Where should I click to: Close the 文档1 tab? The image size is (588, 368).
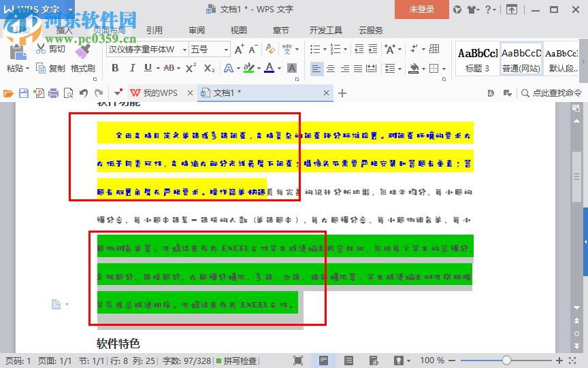(326, 93)
